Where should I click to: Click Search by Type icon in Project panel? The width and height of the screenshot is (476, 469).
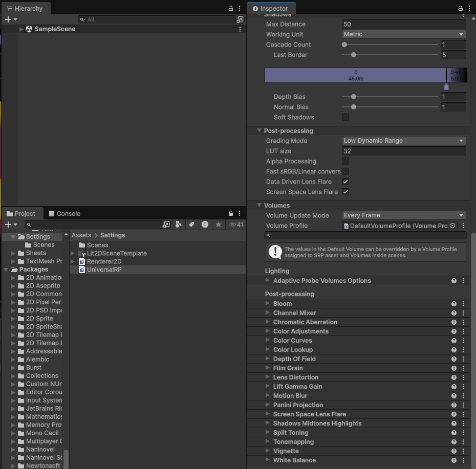178,225
